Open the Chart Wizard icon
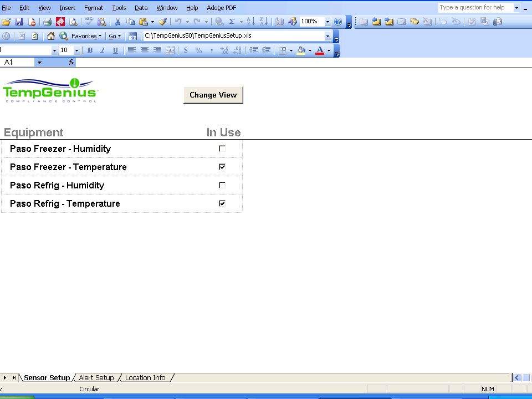Screen dimensions: 532x399 click(x=279, y=22)
